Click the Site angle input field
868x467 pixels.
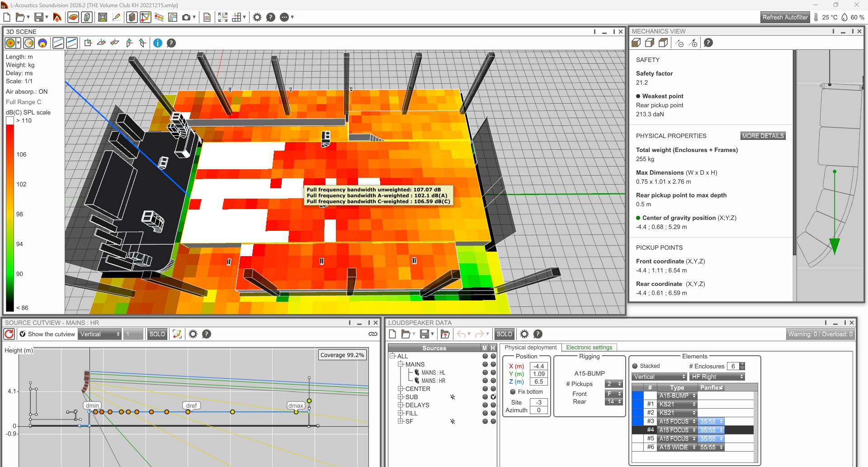pos(538,402)
